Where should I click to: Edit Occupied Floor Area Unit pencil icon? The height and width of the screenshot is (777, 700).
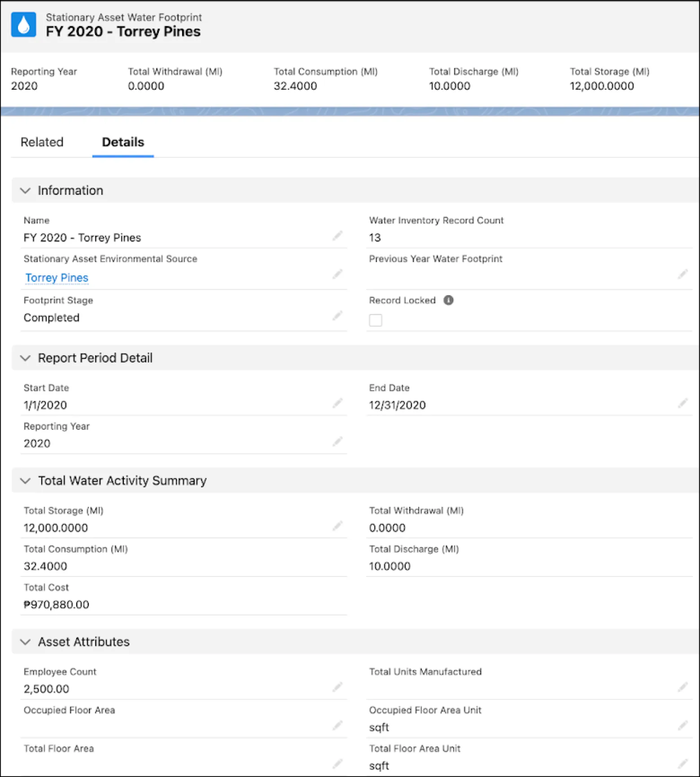683,726
